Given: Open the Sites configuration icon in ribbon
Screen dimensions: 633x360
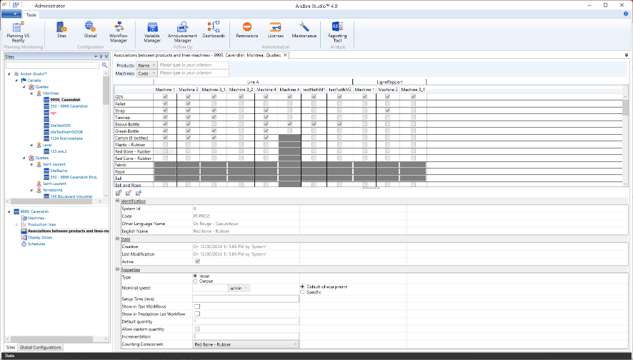Looking at the screenshot, I should 61,30.
